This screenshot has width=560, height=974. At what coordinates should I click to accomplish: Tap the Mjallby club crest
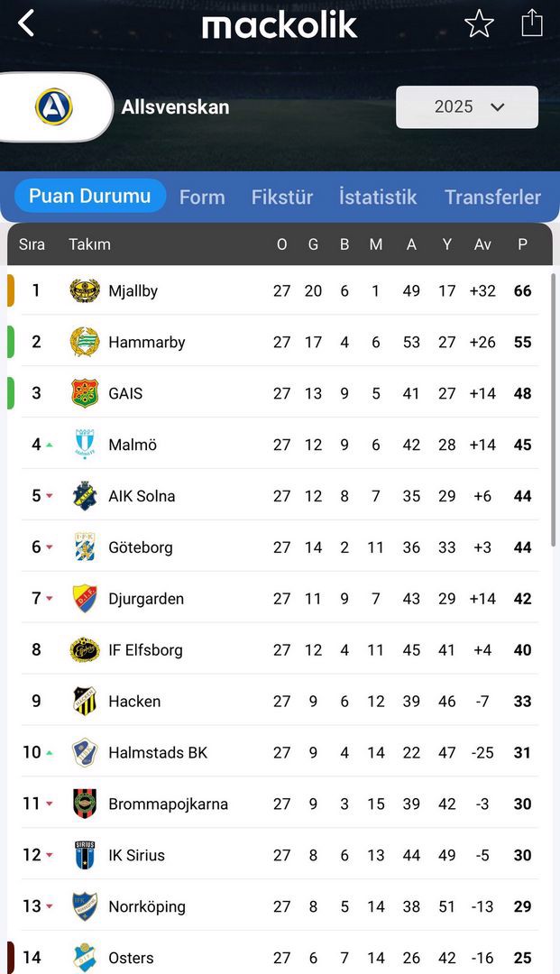click(85, 290)
